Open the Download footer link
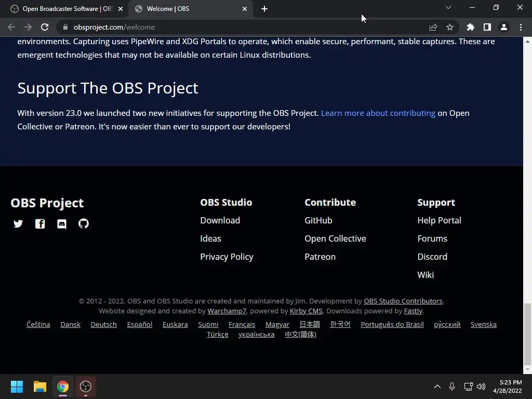532x399 pixels. click(220, 220)
